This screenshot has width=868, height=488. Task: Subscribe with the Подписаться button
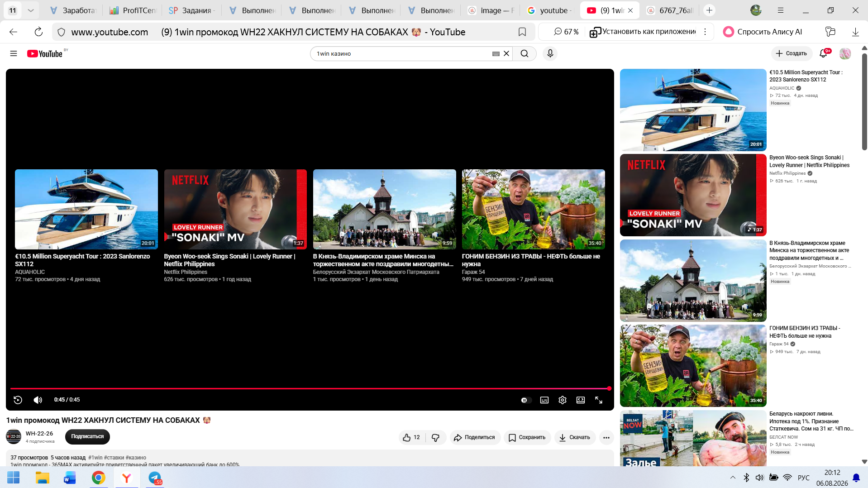[x=87, y=437]
